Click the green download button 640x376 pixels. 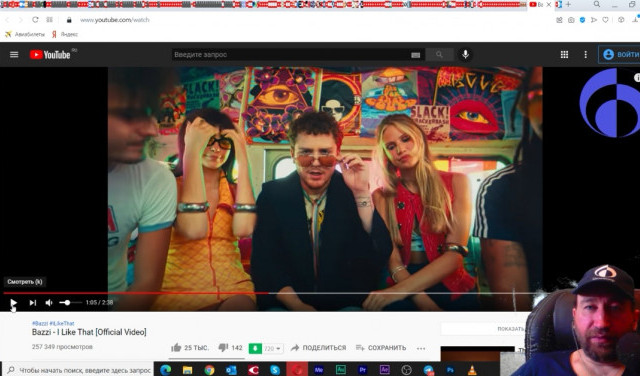255,348
